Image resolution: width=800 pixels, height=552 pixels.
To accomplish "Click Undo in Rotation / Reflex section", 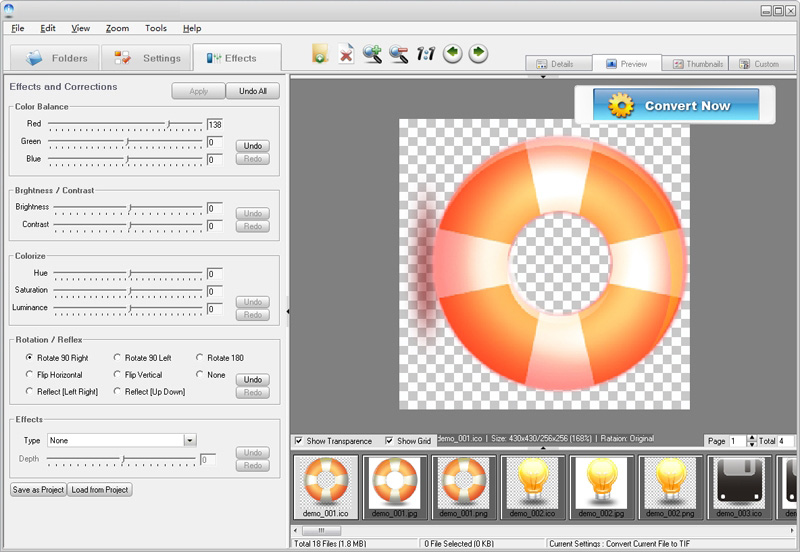I will (x=253, y=379).
